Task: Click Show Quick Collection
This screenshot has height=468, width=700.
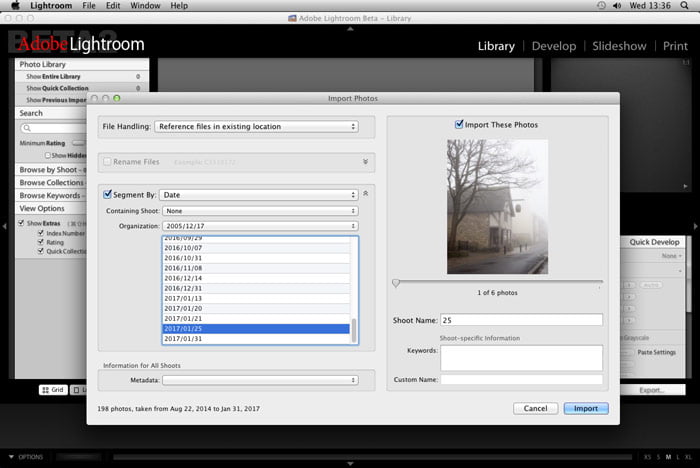Action: pos(83,88)
